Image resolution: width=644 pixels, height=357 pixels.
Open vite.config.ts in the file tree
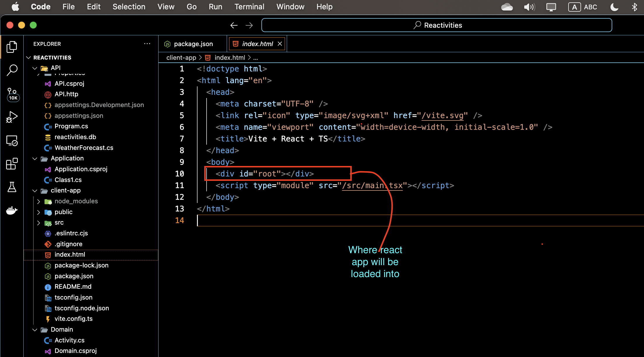pyautogui.click(x=73, y=319)
